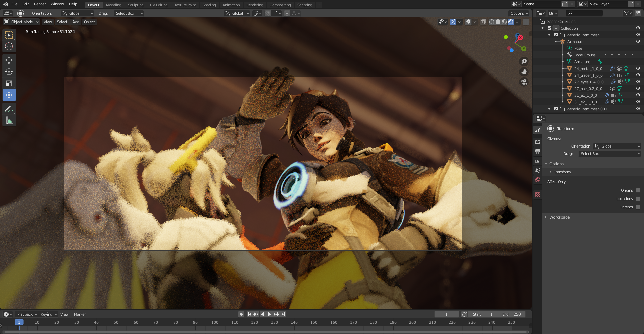Open the Render properties tab

click(538, 142)
